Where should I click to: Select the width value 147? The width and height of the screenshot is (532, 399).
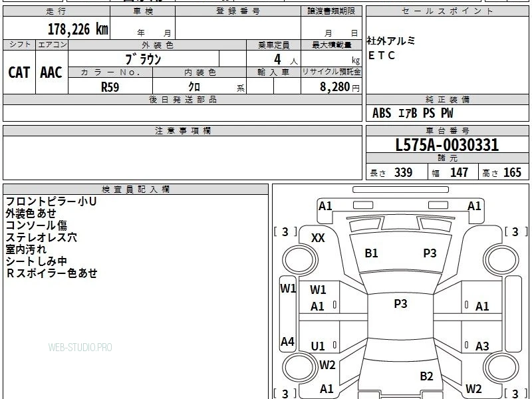tap(459, 172)
